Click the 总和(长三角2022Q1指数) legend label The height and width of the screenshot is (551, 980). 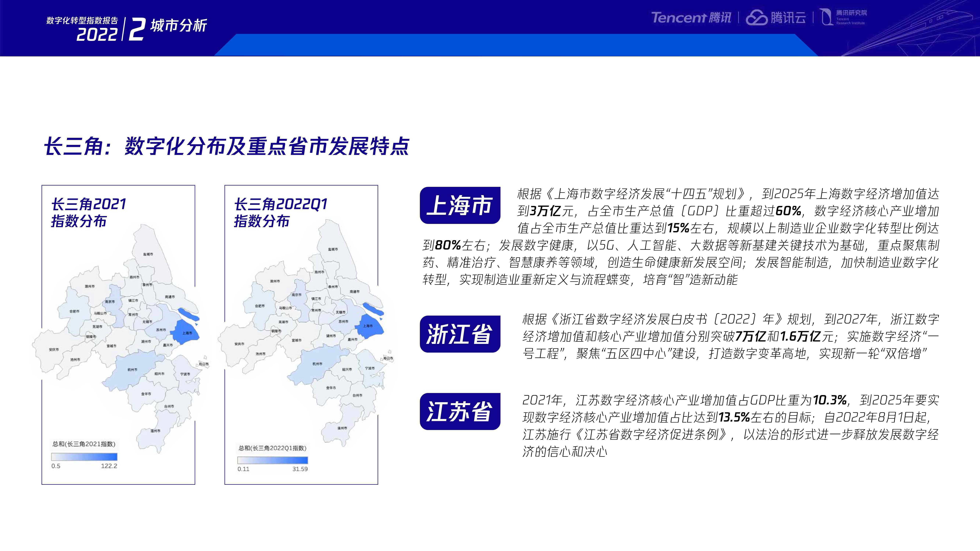(x=272, y=448)
